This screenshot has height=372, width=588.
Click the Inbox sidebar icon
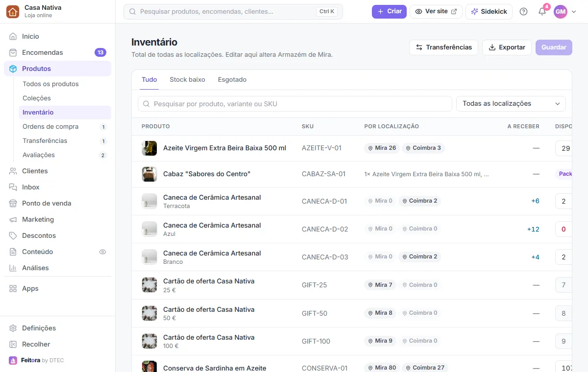point(13,187)
